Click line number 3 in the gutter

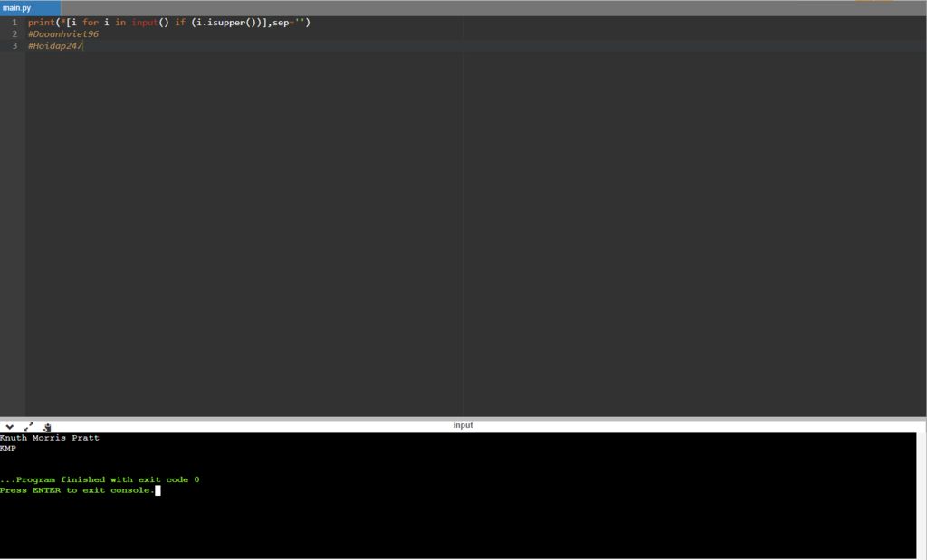[14, 46]
